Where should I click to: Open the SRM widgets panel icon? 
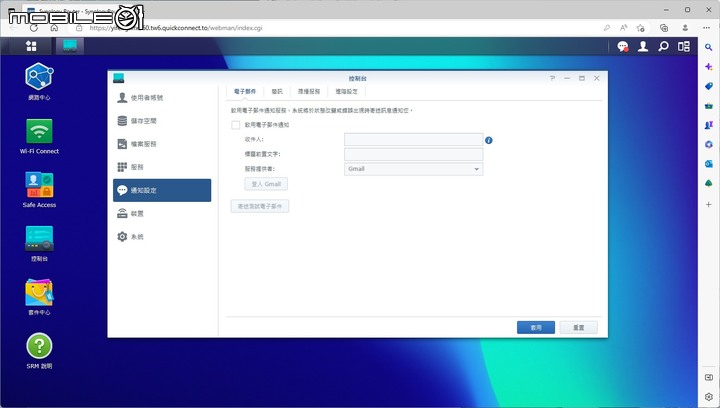tap(684, 46)
